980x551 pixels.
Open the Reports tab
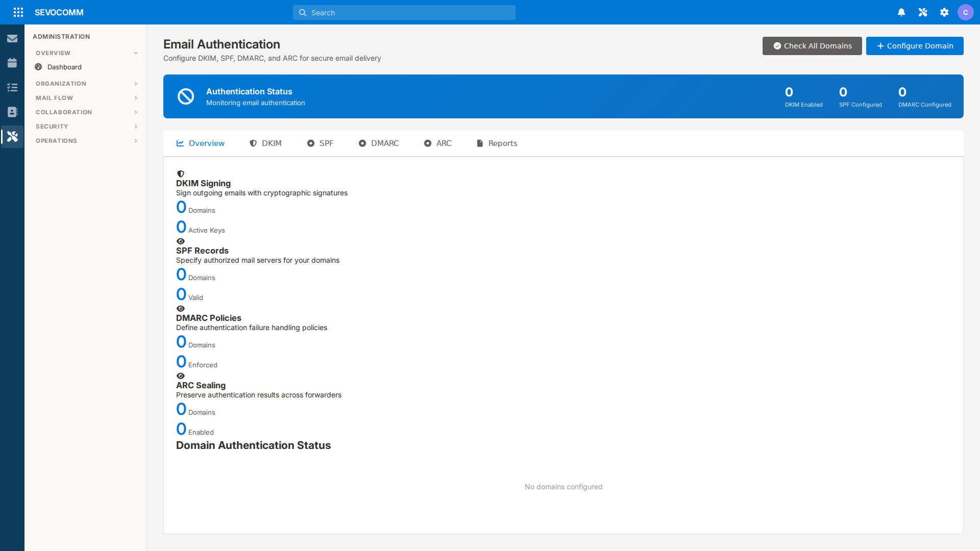pos(502,143)
